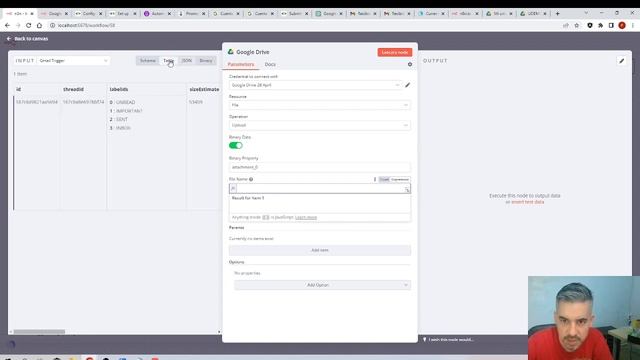Click the browser home icon
Image resolution: width=640 pixels, height=360 pixels.
click(x=39, y=25)
